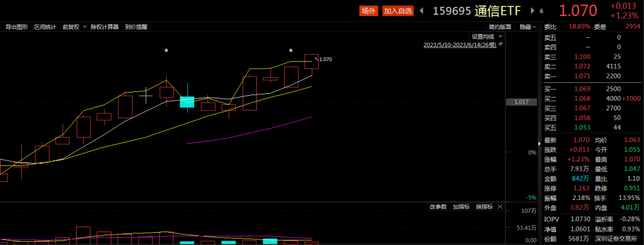Click the star marker above the first peak

click(166, 50)
